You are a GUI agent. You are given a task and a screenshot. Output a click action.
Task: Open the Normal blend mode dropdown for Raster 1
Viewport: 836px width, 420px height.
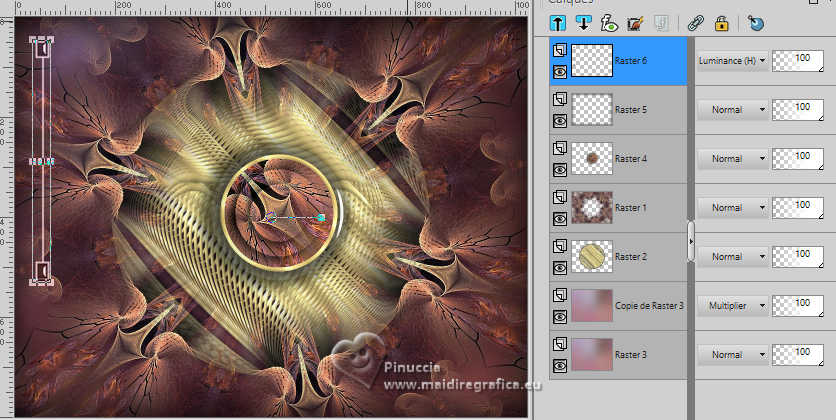pos(733,208)
